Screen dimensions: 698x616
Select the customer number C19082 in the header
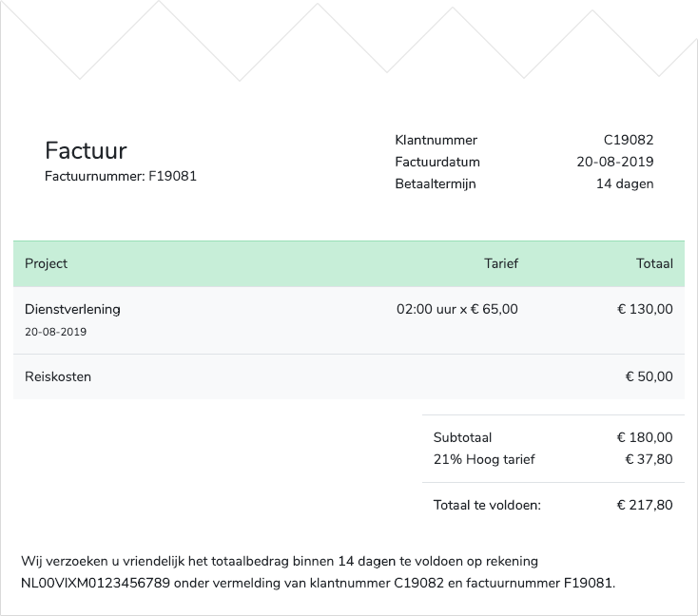[629, 140]
